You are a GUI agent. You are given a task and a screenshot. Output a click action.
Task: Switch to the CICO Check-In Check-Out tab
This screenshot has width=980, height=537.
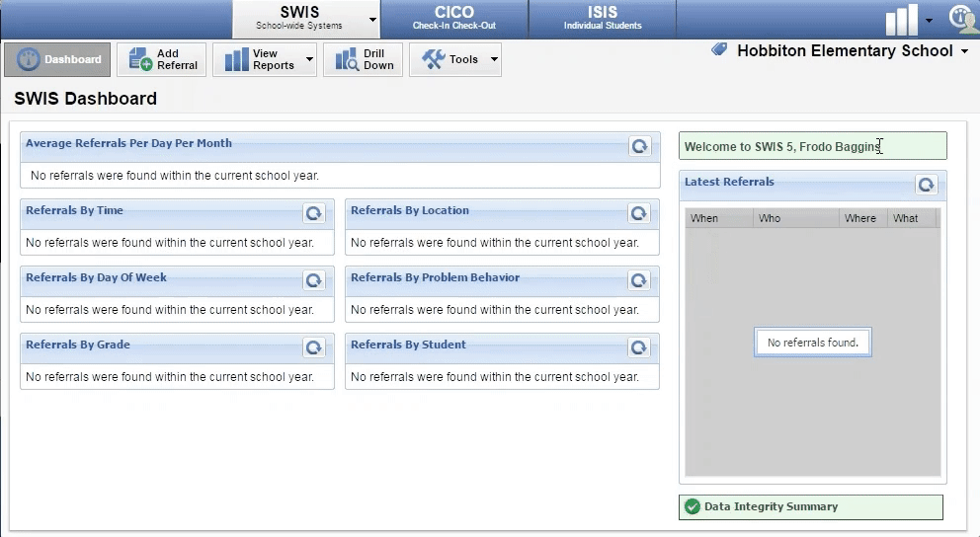[453, 19]
